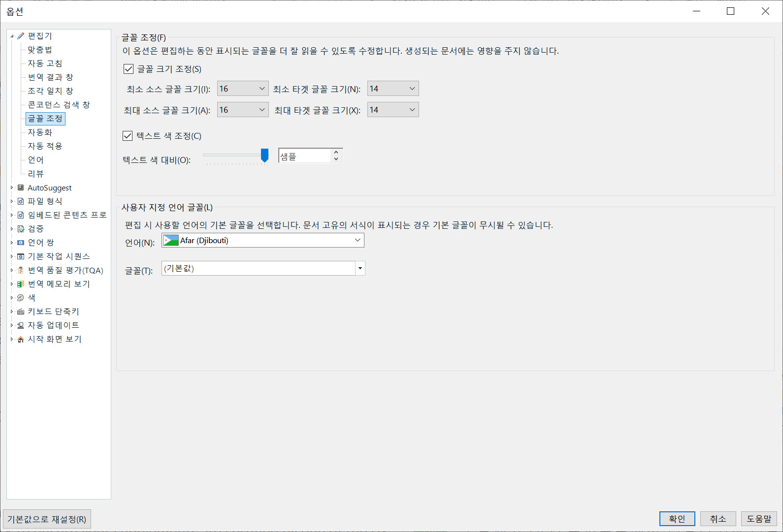Image resolution: width=783 pixels, height=532 pixels.
Task: Select 조각 일치 창 tree item
Action: click(50, 91)
